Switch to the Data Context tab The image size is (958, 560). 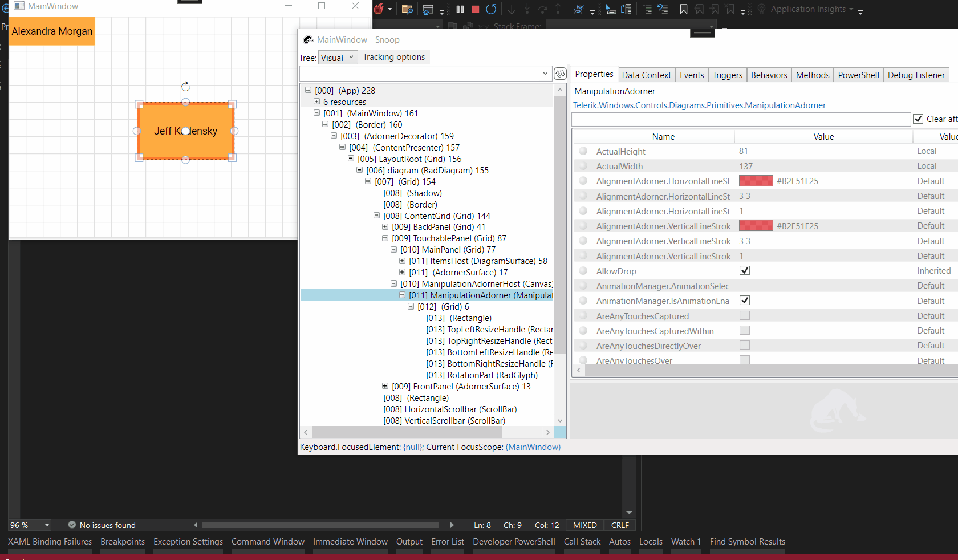click(x=646, y=75)
